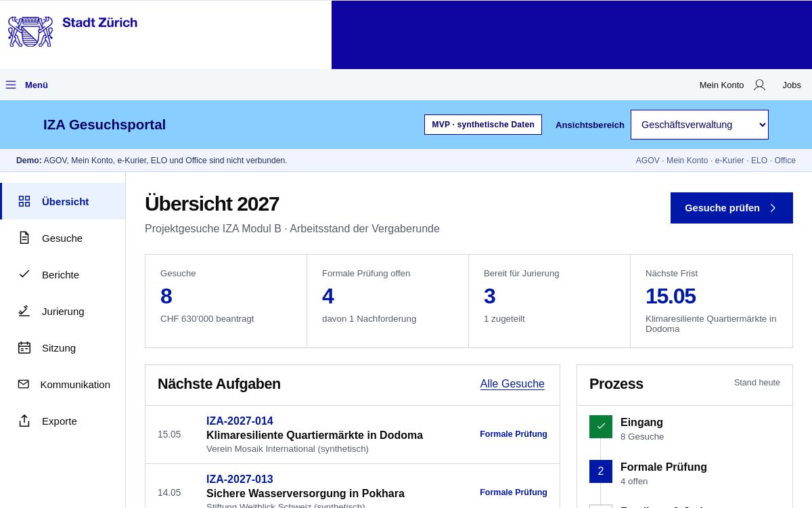Click the arrow on Gesuche prüfen button
Viewport: 812px width, 508px height.
(773, 208)
